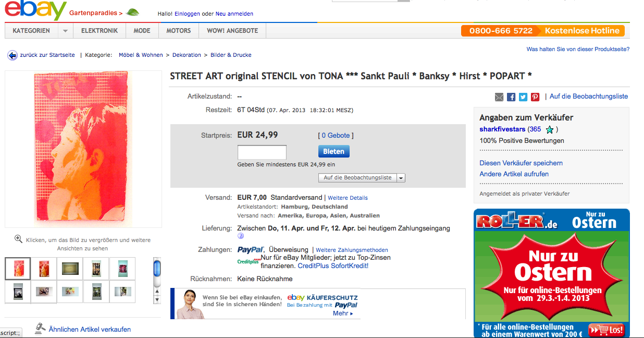Open the Beobachtungsliste button dropdown arrow
Screen dimensions: 644x338
(401, 178)
